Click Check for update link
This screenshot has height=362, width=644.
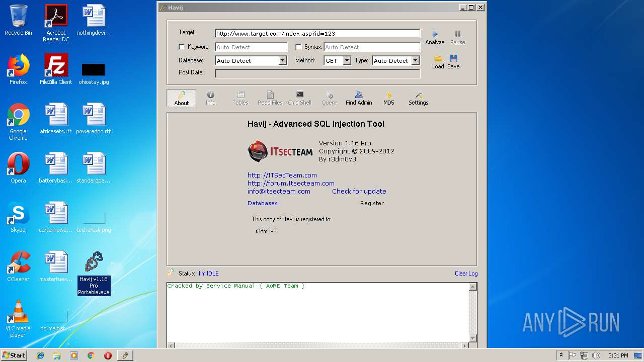tap(359, 191)
